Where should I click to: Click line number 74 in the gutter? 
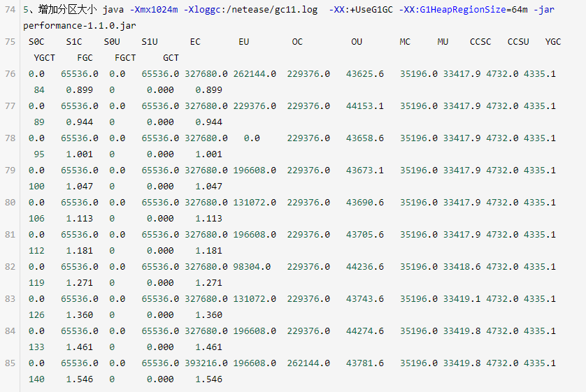(x=10, y=9)
